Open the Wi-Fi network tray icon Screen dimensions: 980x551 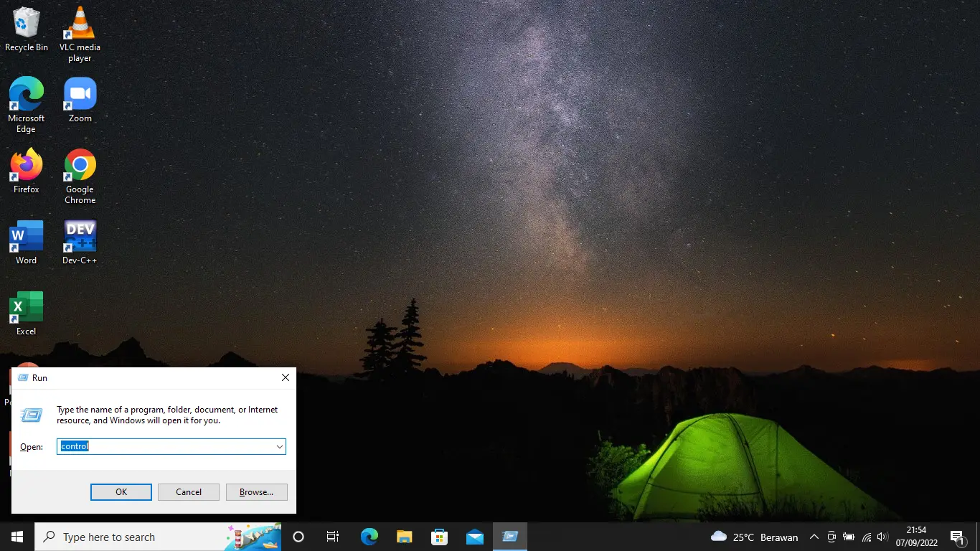pyautogui.click(x=867, y=537)
